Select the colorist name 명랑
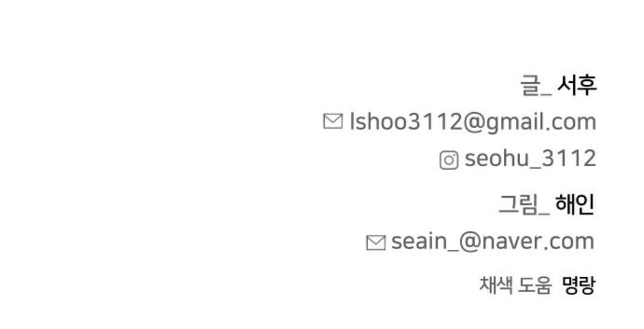 (578, 285)
